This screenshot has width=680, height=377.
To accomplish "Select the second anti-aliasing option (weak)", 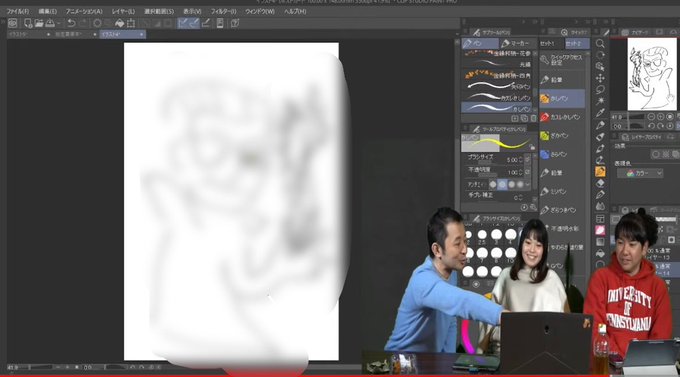I will coord(502,184).
